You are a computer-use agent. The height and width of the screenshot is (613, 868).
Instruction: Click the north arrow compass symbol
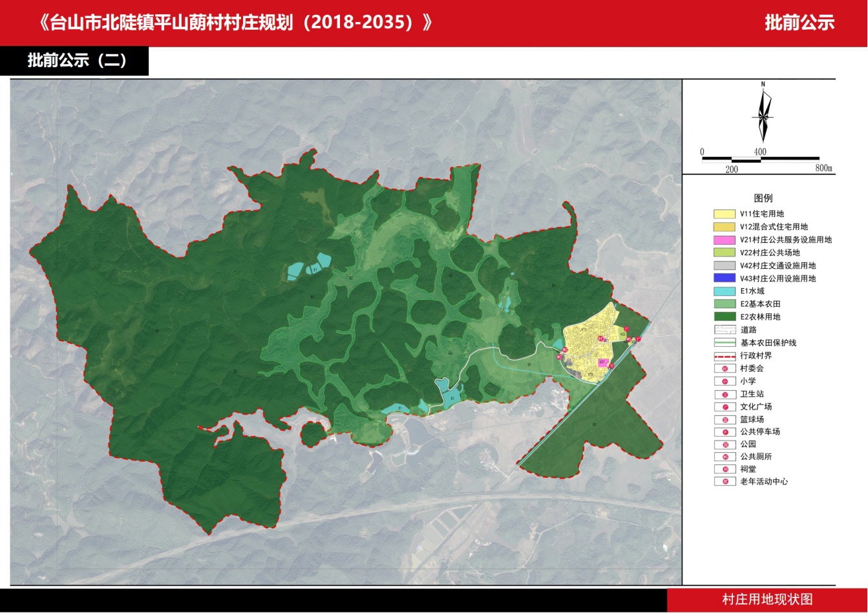tap(763, 114)
